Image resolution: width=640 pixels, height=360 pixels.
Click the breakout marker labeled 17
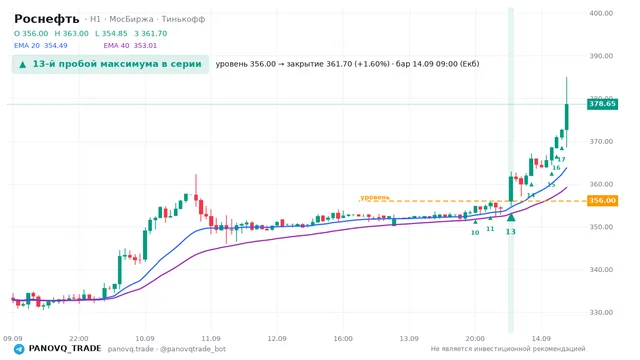(x=562, y=160)
